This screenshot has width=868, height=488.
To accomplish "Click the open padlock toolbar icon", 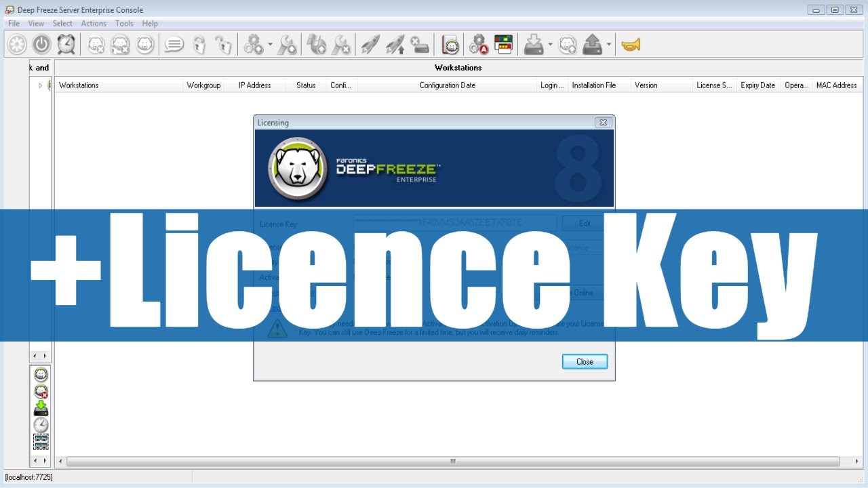I will [223, 45].
